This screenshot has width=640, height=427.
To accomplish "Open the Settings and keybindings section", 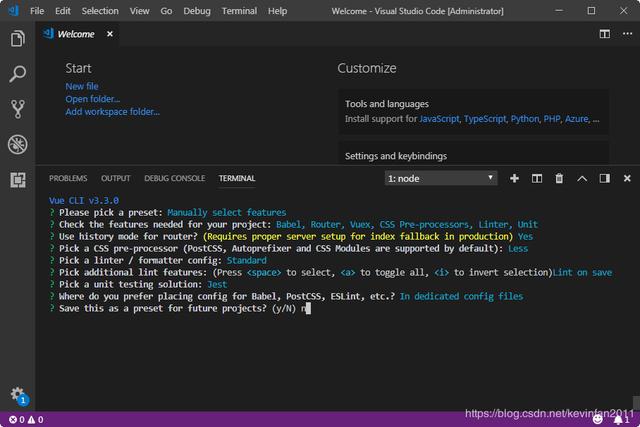I will point(473,155).
